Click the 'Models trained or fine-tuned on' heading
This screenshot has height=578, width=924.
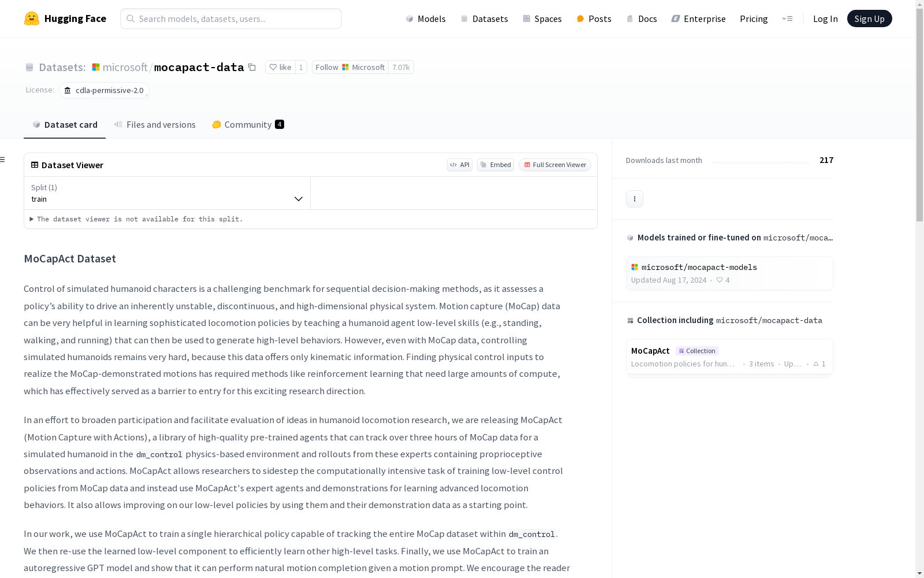[x=699, y=238]
